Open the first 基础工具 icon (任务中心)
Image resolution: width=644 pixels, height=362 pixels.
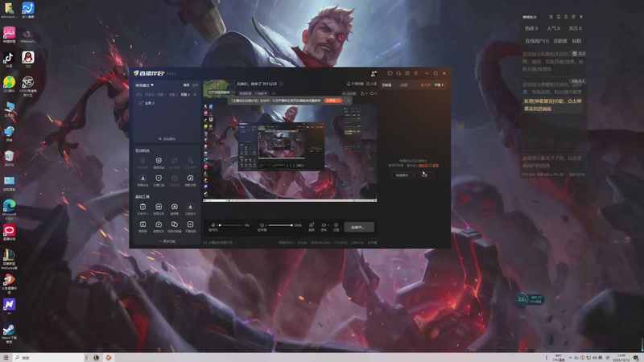click(142, 207)
